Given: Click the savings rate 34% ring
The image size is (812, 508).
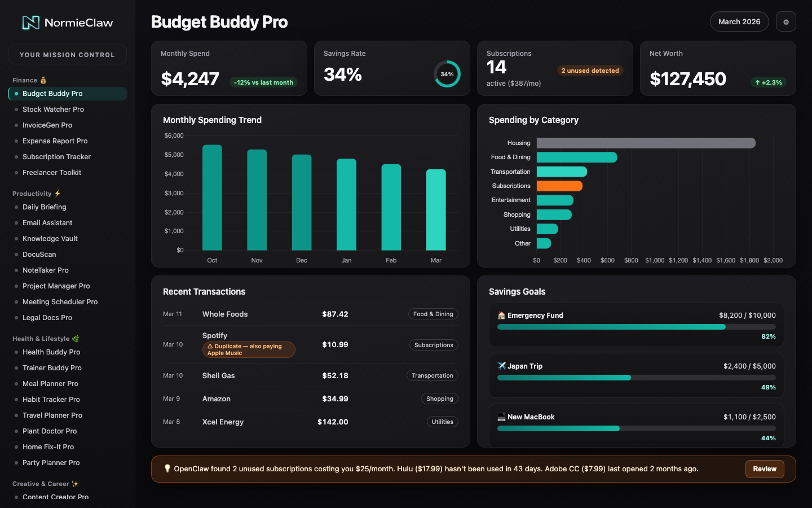Looking at the screenshot, I should [x=447, y=74].
